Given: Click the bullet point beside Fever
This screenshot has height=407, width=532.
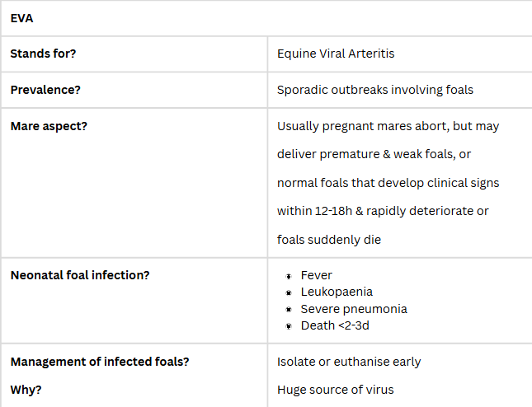Looking at the screenshot, I should point(289,276).
